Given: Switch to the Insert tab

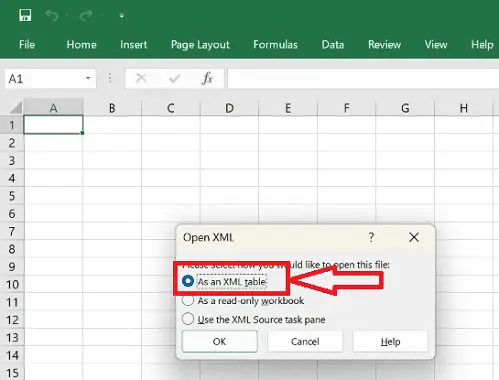Looking at the screenshot, I should tap(133, 44).
